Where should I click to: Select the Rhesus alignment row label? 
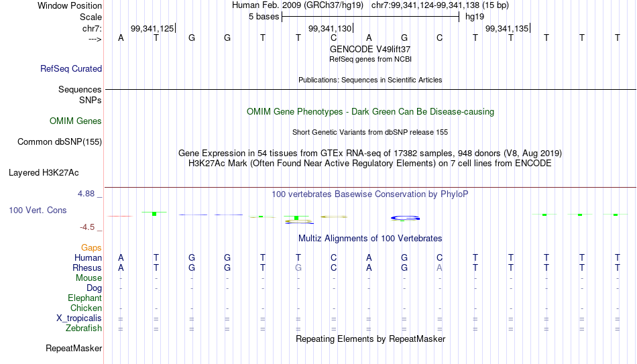[x=87, y=268]
